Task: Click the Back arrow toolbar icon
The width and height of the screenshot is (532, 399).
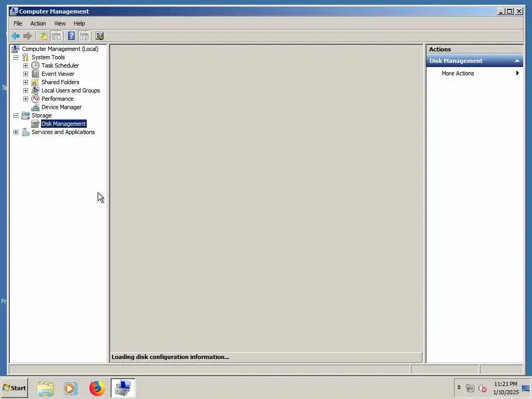Action: (16, 36)
